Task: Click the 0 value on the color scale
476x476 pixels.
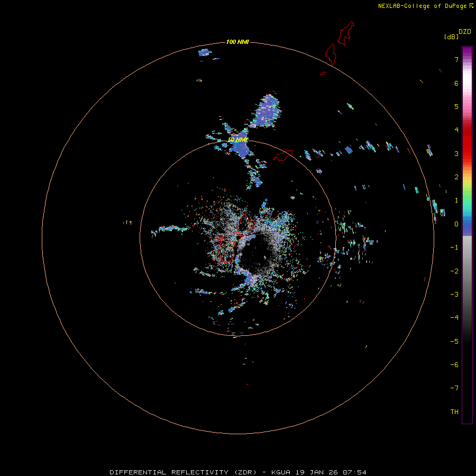Action: 456,224
